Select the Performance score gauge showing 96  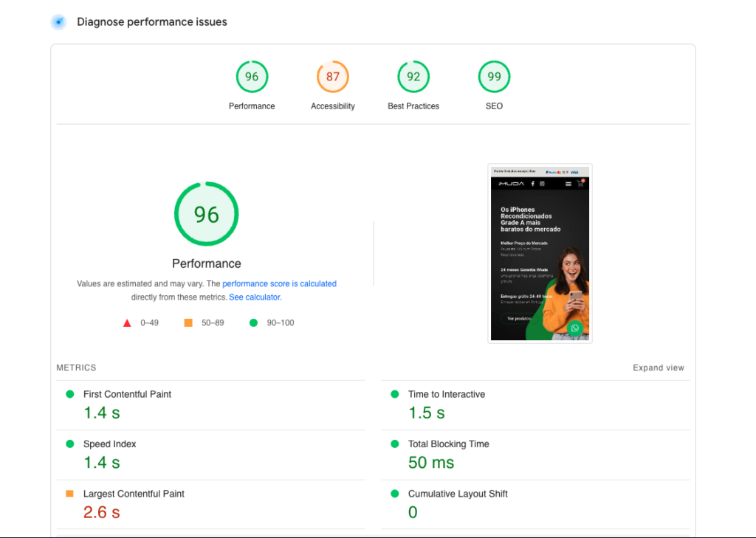252,76
